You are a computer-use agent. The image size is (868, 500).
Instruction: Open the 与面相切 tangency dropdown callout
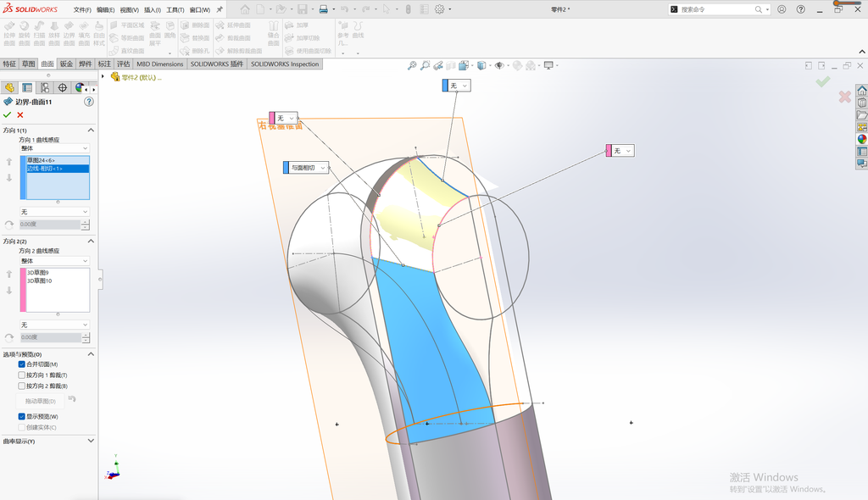pyautogui.click(x=306, y=168)
